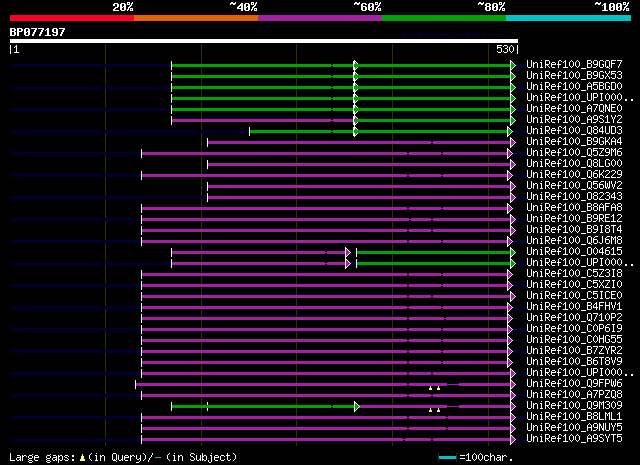
Task: Open hit UniRef100_B9GX53
Action: point(574,76)
